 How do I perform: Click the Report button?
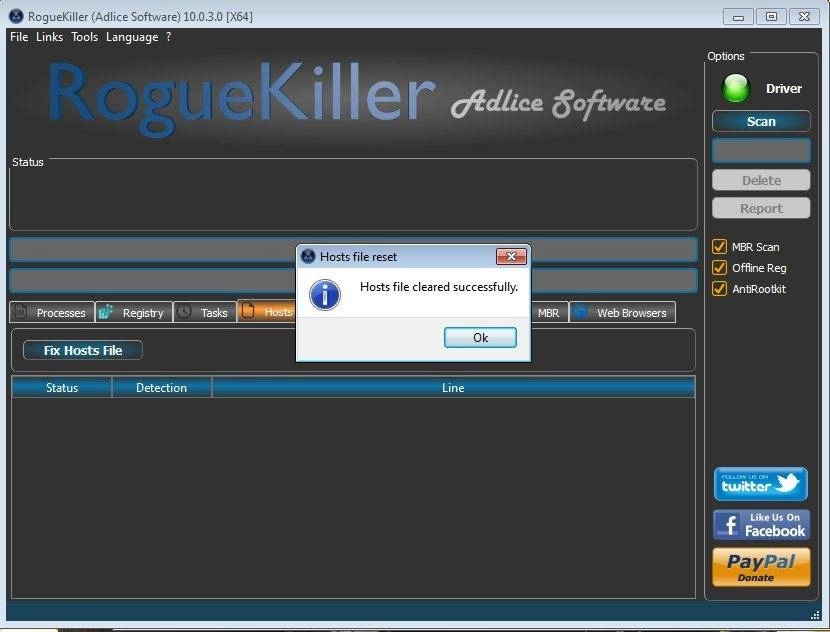pos(761,209)
